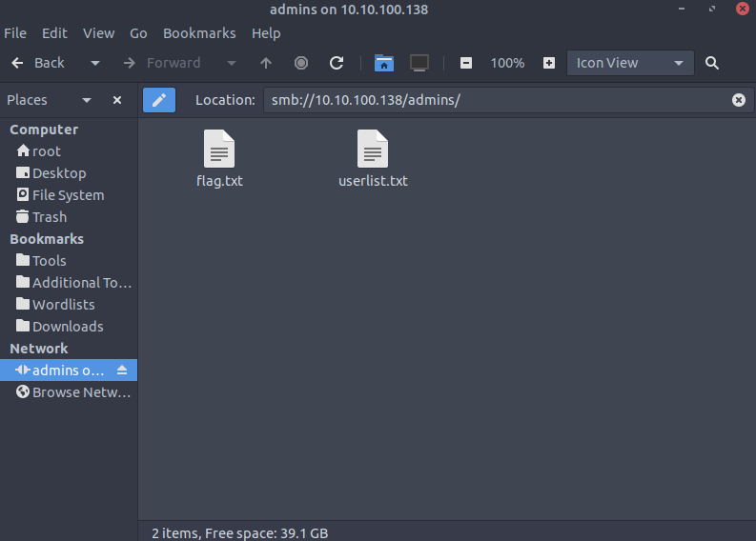Screen dimensions: 756x541
Task: Click the Back button
Action: pyautogui.click(x=38, y=63)
